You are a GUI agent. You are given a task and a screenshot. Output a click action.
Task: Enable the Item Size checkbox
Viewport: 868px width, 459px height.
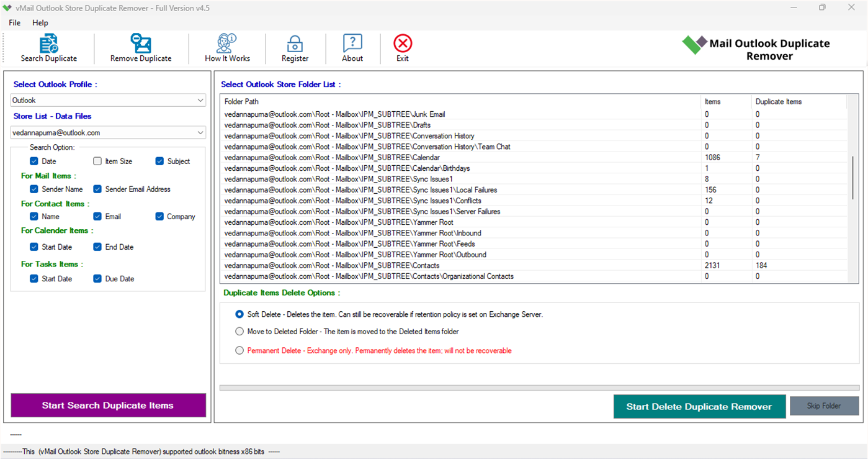(x=97, y=161)
